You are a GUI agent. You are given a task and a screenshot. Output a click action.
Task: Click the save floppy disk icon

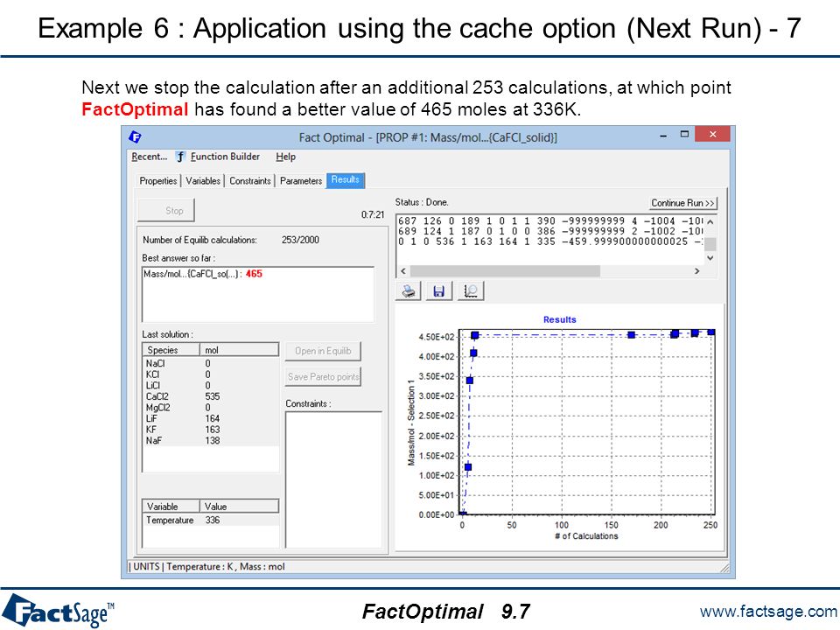(438, 291)
